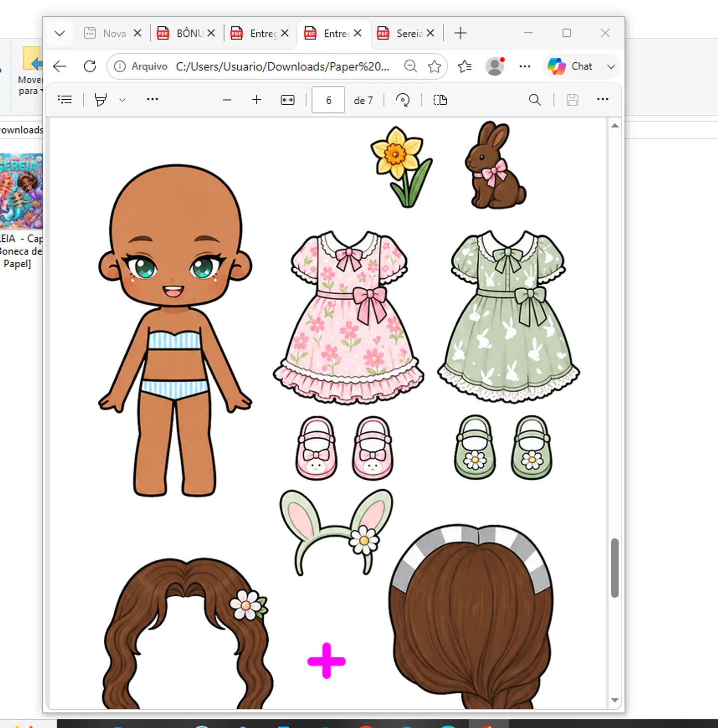Viewport: 718px width, 728px height.
Task: Expand the Chat dropdown arrow
Action: pyautogui.click(x=611, y=66)
